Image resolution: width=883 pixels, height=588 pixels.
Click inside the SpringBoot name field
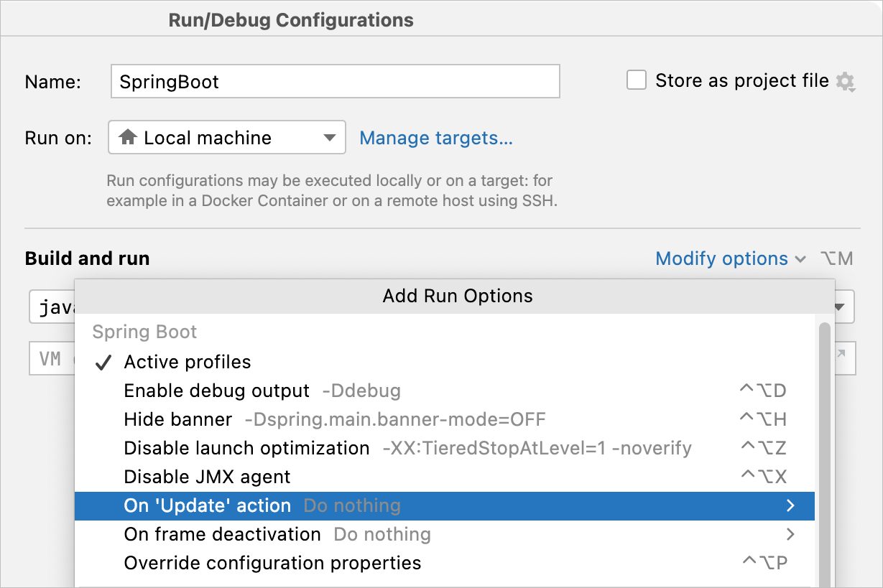coord(335,81)
